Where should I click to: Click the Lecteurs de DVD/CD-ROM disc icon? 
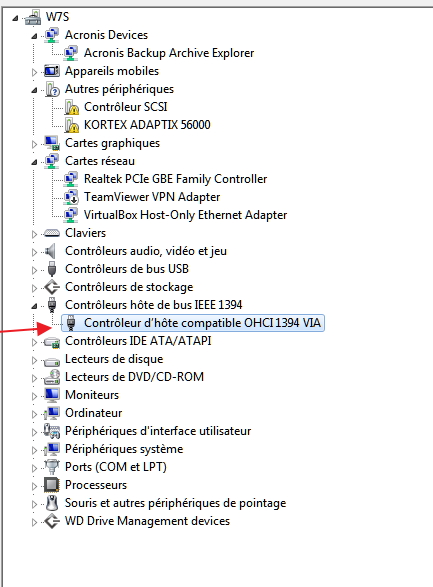point(52,377)
